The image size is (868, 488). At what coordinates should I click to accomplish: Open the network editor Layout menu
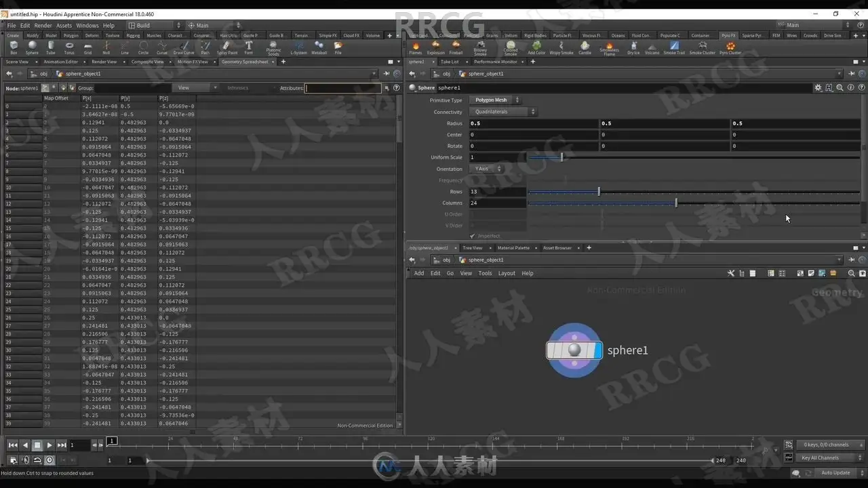coord(507,273)
